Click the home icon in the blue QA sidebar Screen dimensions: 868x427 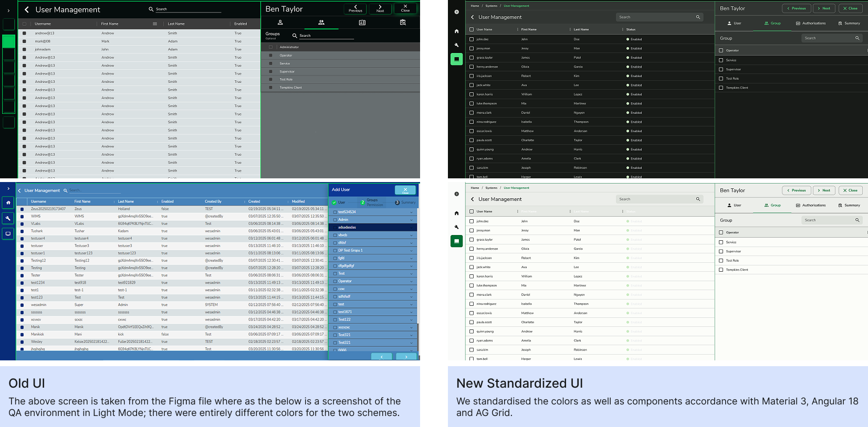8,202
